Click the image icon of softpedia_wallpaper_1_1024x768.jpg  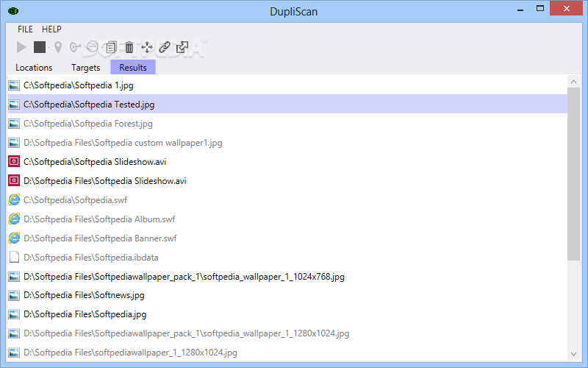click(x=14, y=277)
